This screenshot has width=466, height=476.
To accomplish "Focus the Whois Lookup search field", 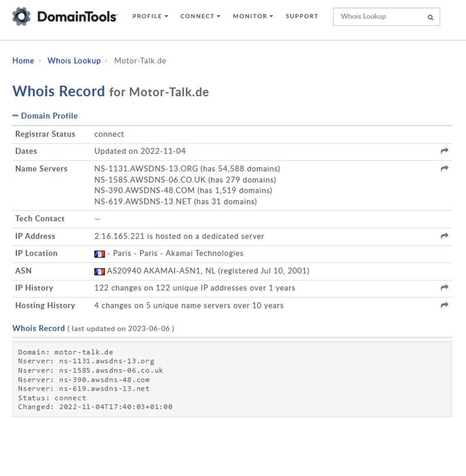I will tap(380, 17).
